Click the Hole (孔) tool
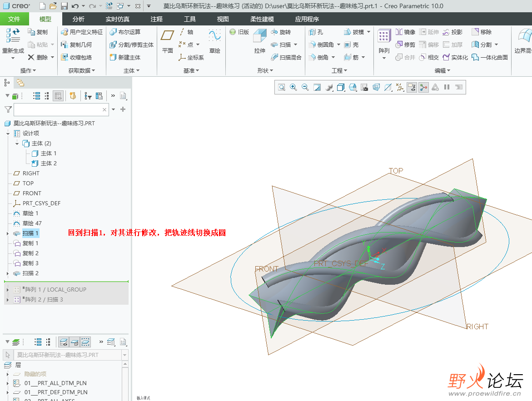The image size is (532, 401). click(316, 32)
